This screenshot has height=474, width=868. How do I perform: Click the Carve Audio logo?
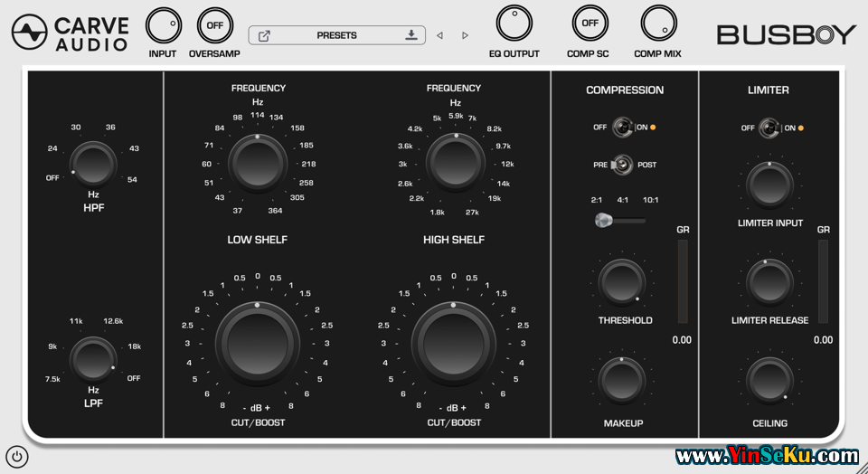click(x=71, y=32)
